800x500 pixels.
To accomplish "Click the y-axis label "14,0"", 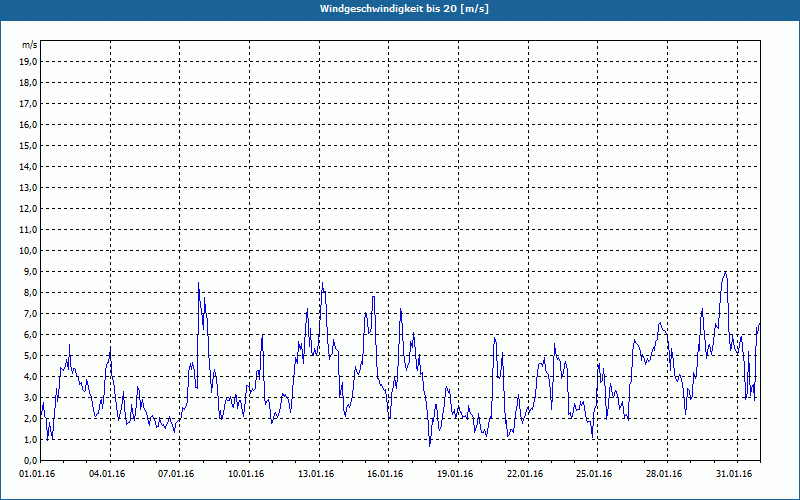I will coord(28,166).
